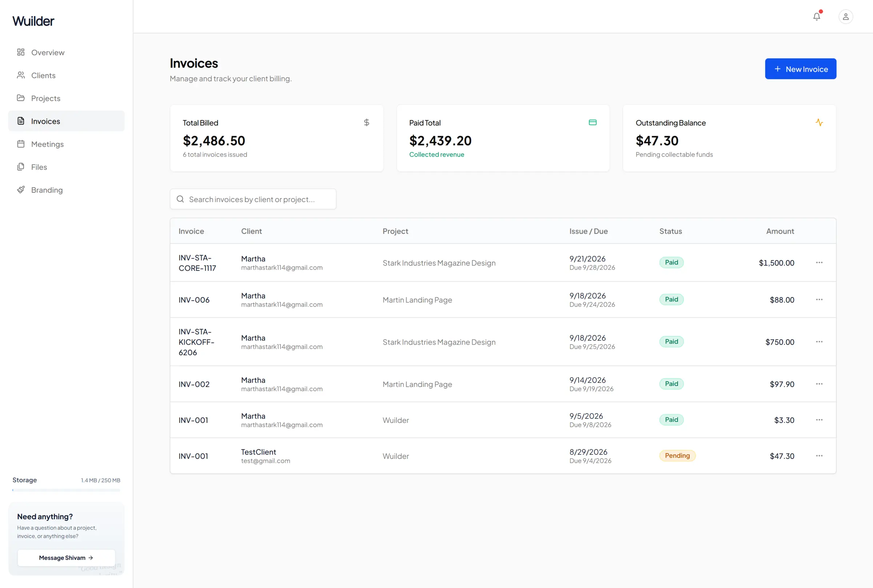Open actions menu for TestClient's invoice
873x588 pixels.
coord(819,456)
